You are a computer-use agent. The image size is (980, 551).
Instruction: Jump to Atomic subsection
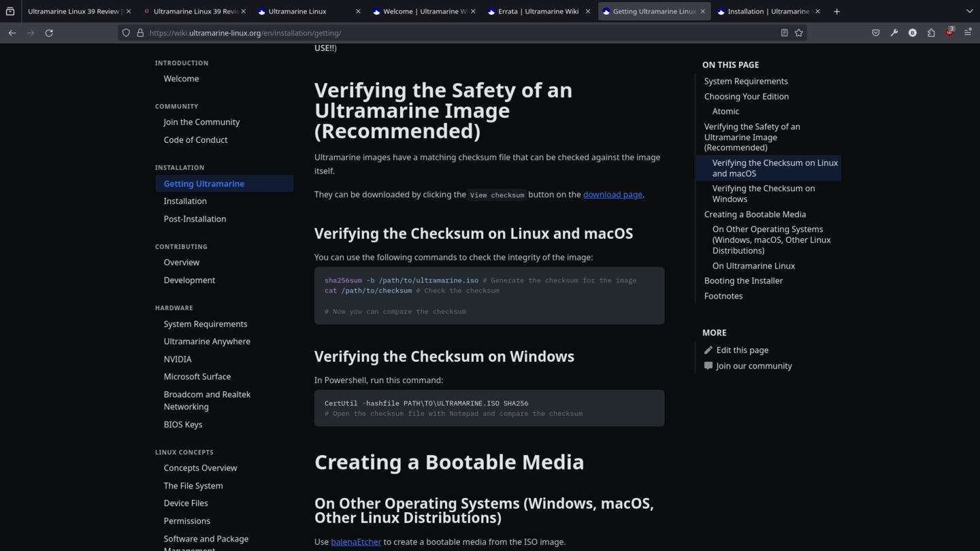tap(725, 112)
